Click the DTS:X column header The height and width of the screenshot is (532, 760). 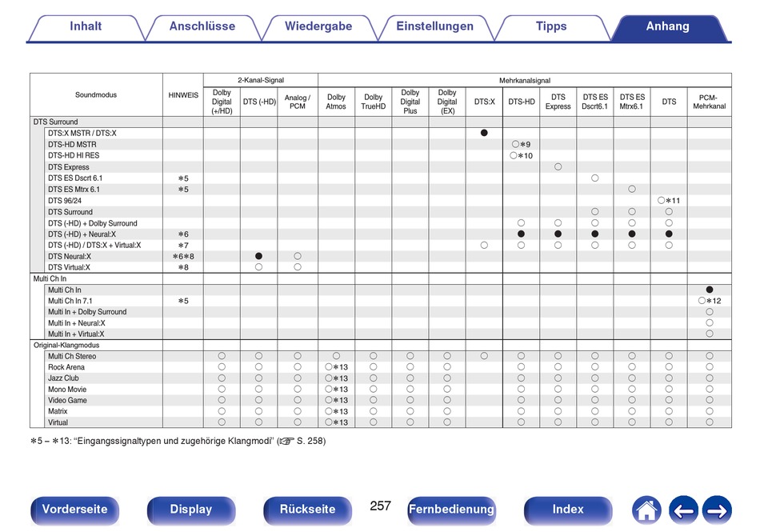tap(485, 102)
